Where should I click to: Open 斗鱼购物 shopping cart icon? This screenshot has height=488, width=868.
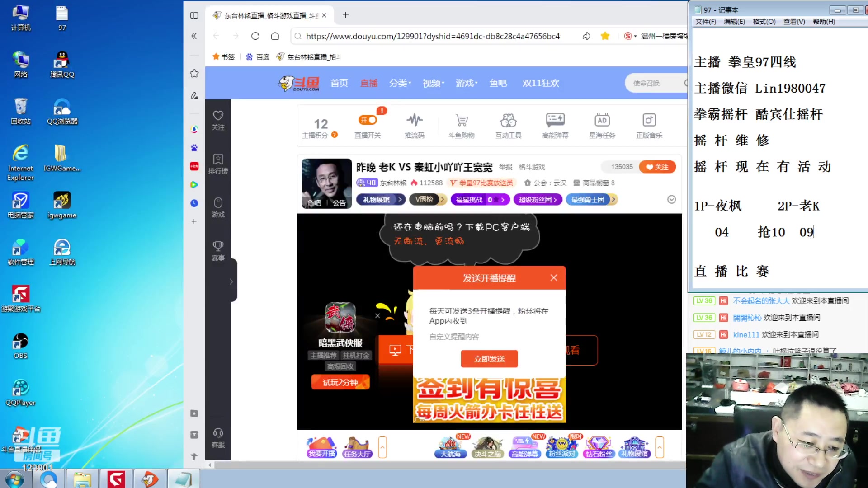coord(462,126)
